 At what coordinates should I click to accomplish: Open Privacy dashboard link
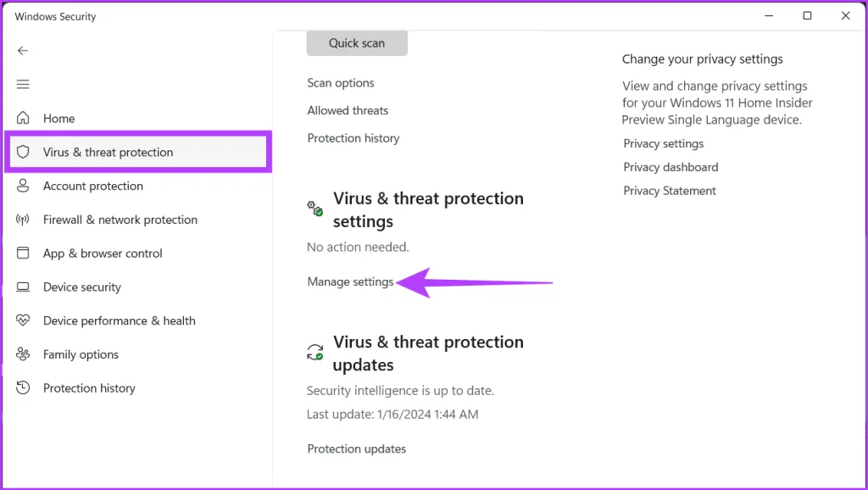coord(670,168)
